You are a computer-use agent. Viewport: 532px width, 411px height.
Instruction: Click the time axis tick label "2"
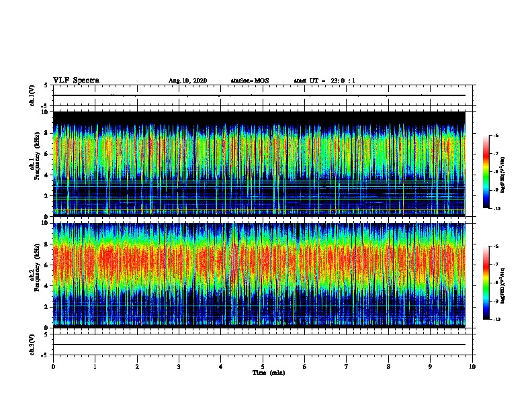click(137, 367)
